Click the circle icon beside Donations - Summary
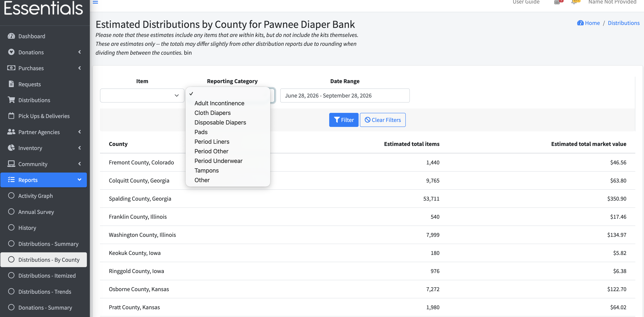This screenshot has width=644, height=317. pyautogui.click(x=11, y=307)
